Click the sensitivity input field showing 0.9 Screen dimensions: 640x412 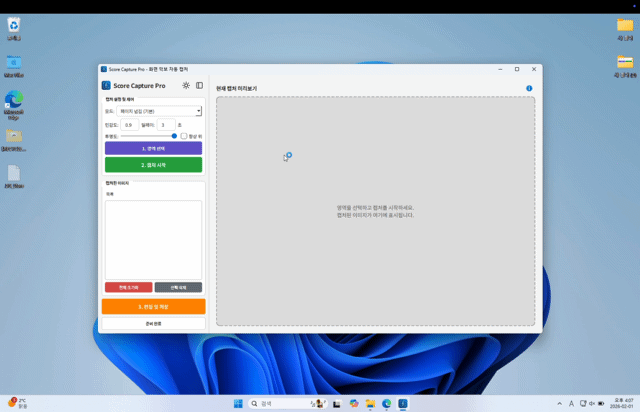tap(130, 124)
